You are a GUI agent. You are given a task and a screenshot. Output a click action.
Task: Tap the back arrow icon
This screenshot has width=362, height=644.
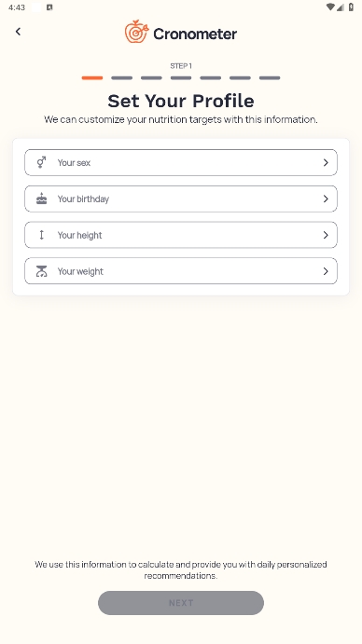18,32
